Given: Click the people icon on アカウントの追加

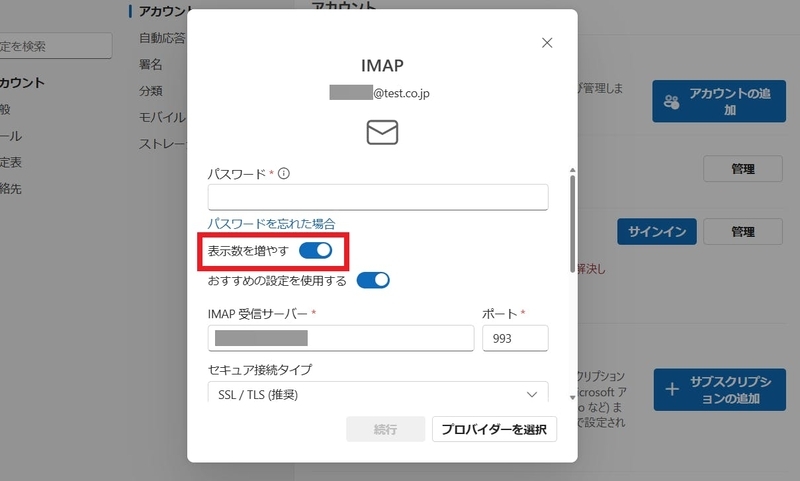Looking at the screenshot, I should [x=671, y=102].
